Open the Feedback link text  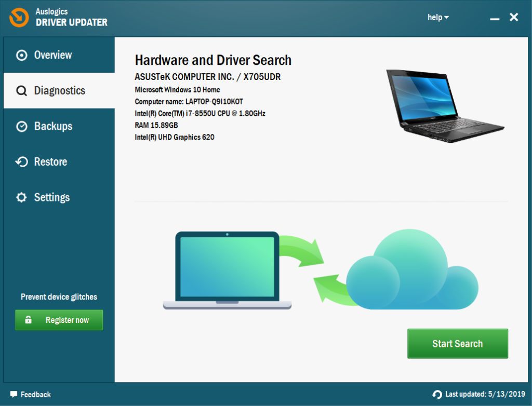(x=36, y=395)
